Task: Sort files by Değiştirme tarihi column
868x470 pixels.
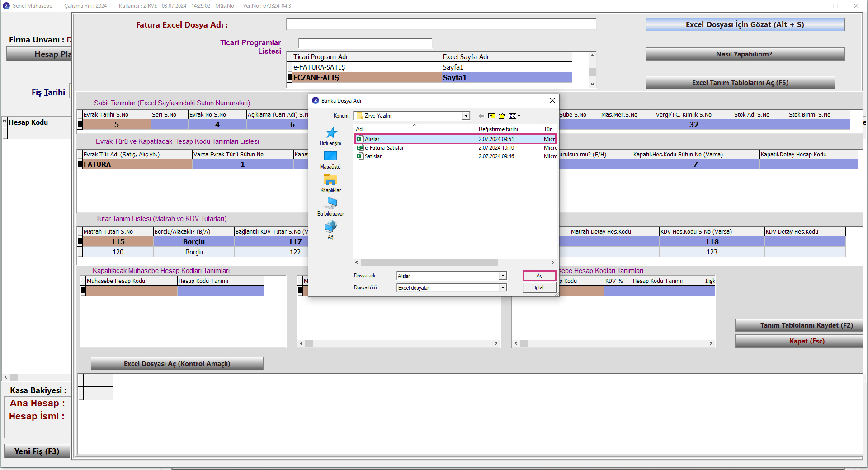Action: pos(498,129)
